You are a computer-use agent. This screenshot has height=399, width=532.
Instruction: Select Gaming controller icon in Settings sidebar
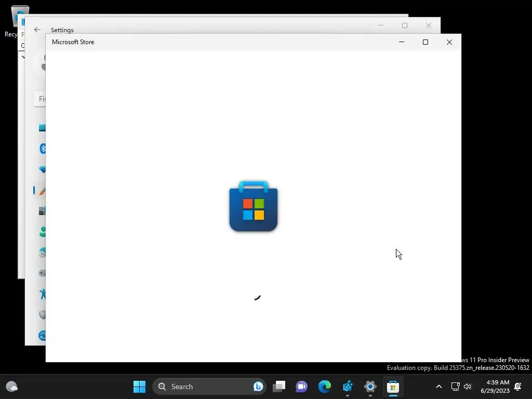[x=42, y=273]
